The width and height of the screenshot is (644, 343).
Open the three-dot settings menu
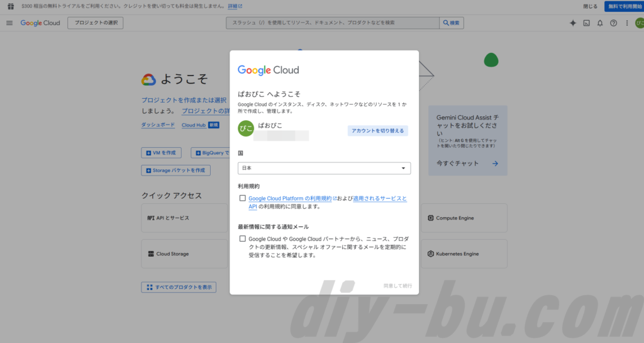coord(627,23)
